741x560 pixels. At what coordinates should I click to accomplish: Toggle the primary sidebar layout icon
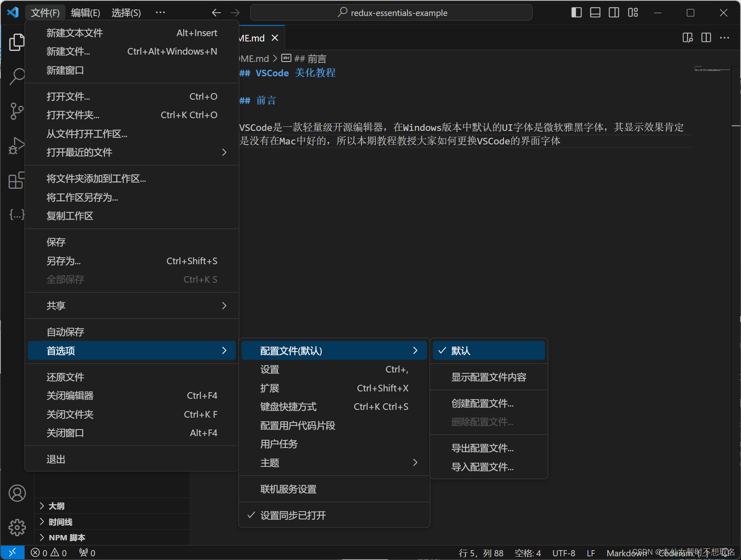(576, 12)
